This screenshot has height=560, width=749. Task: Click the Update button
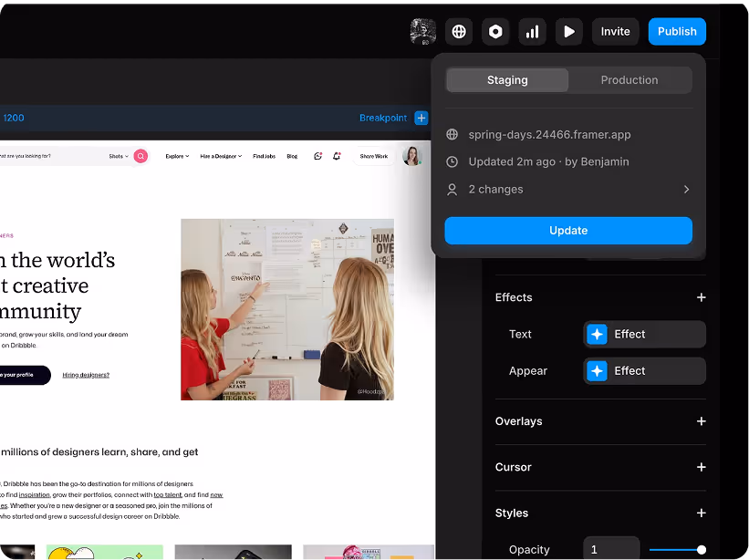click(568, 231)
